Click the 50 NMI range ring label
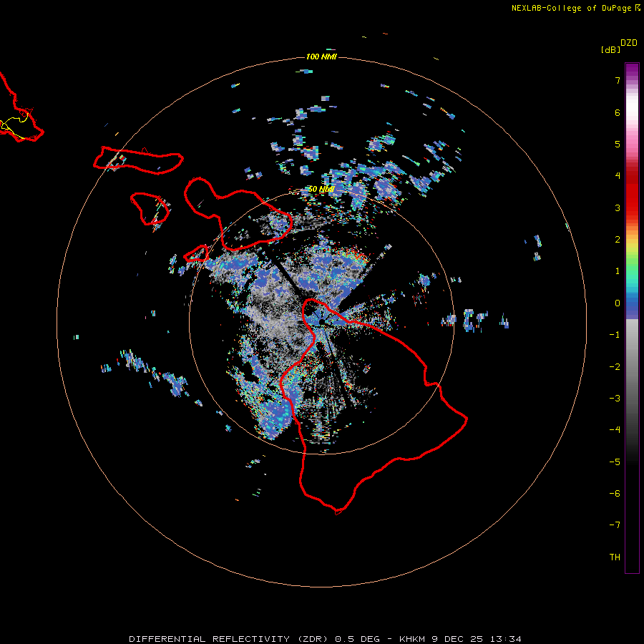 coord(321,190)
